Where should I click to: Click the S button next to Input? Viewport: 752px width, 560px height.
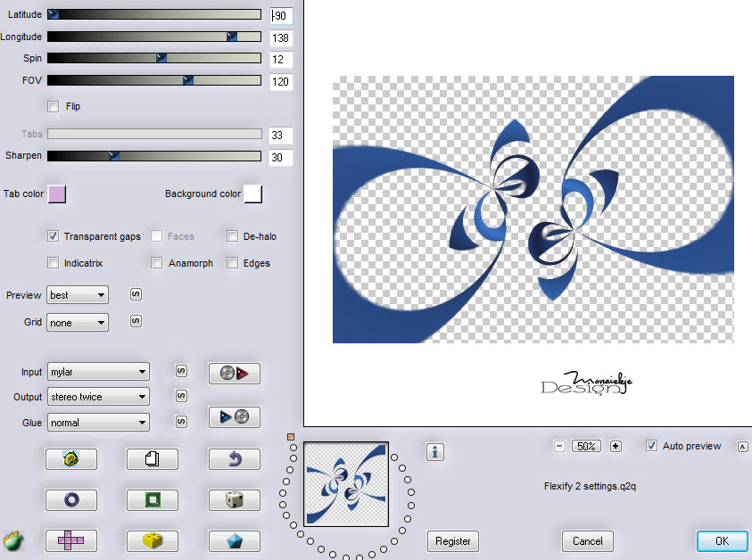(181, 371)
